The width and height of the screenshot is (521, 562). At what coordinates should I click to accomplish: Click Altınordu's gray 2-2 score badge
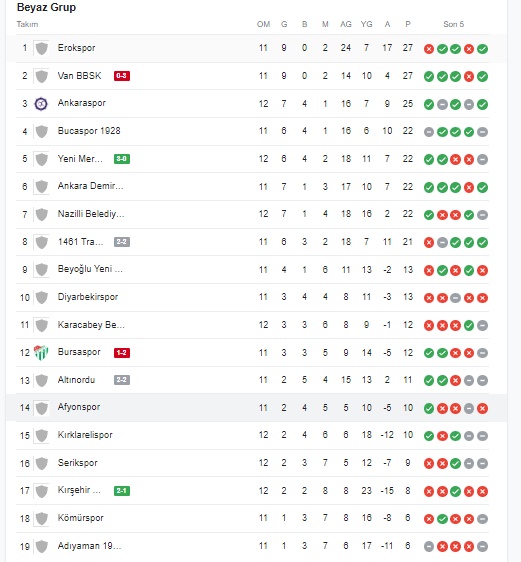click(122, 380)
